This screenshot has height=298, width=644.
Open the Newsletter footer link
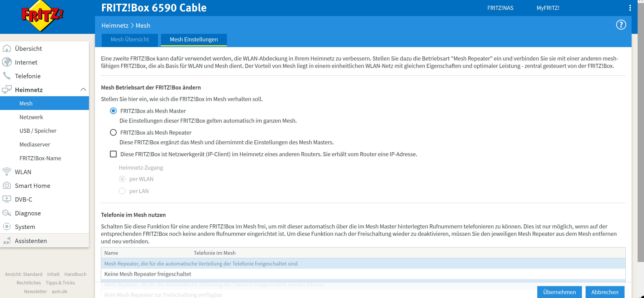(x=36, y=291)
